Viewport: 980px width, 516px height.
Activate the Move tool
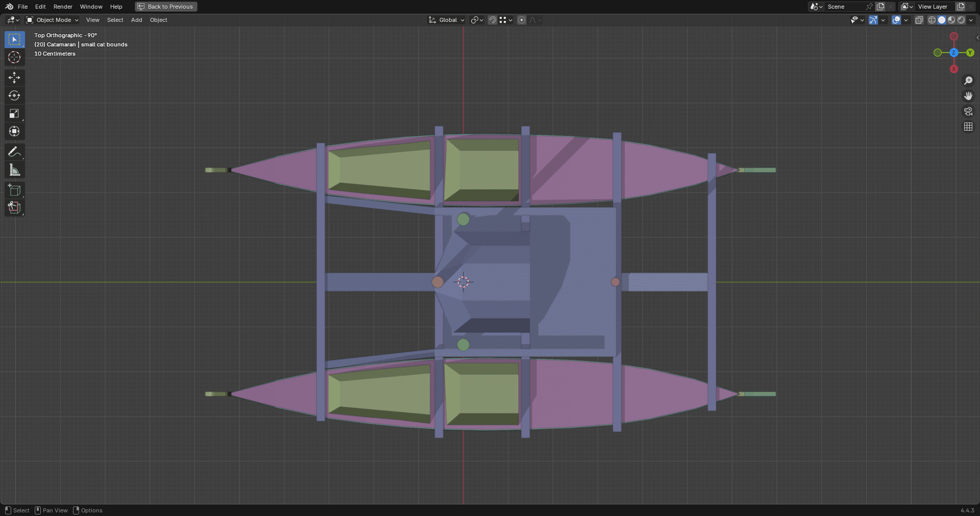click(14, 78)
